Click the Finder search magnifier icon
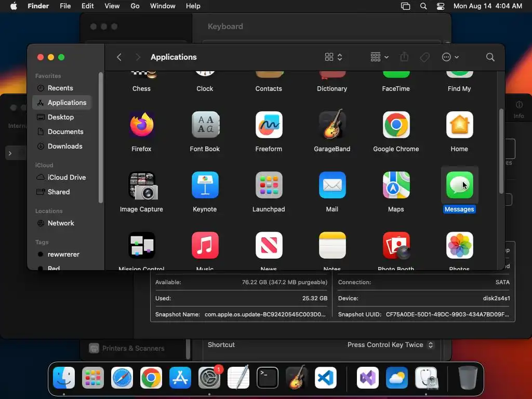 pos(490,57)
